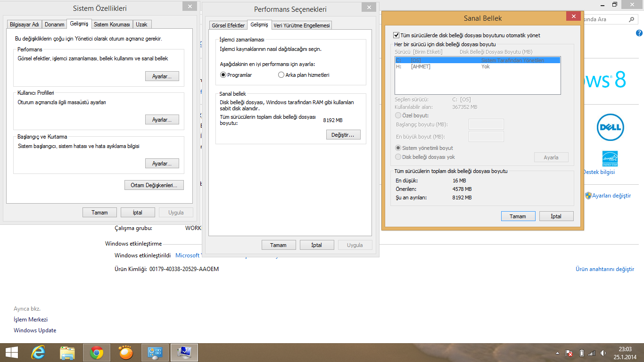Switch to the Control Panel taskbar icon
The width and height of the screenshot is (644, 362).
tap(155, 353)
